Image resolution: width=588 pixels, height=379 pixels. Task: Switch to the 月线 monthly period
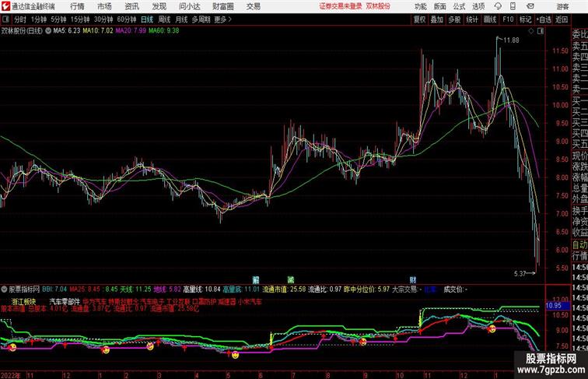181,19
